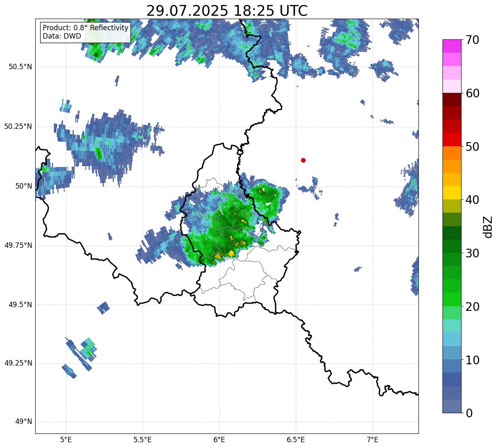Click the 49.5°N latitude label
This screenshot has width=498, height=448.
tap(20, 305)
